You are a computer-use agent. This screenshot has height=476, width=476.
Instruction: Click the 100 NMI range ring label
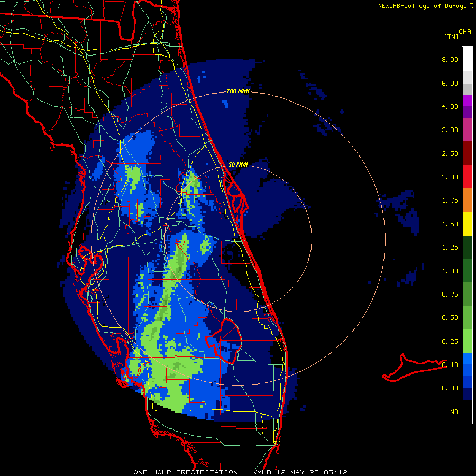(237, 91)
